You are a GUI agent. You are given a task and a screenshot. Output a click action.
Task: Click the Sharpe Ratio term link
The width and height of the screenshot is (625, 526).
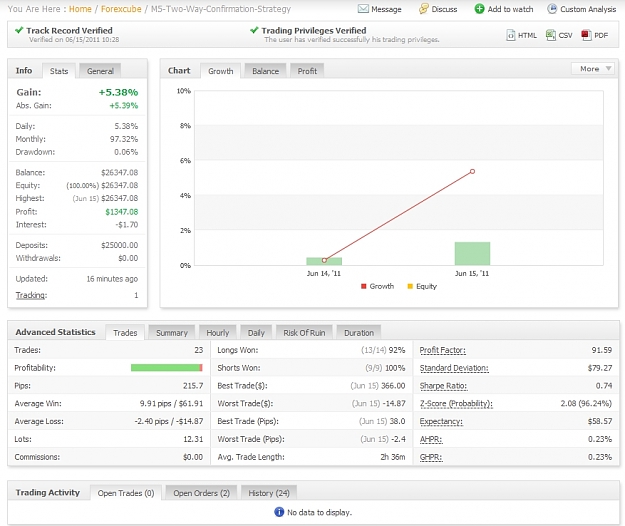click(x=443, y=386)
